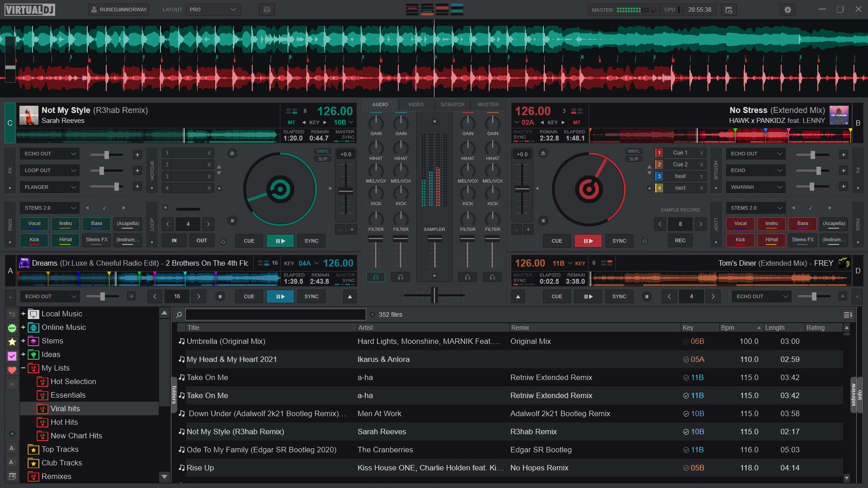This screenshot has height=488, width=868.
Task: Toggle the VINYL mode on deck C
Action: (x=322, y=151)
